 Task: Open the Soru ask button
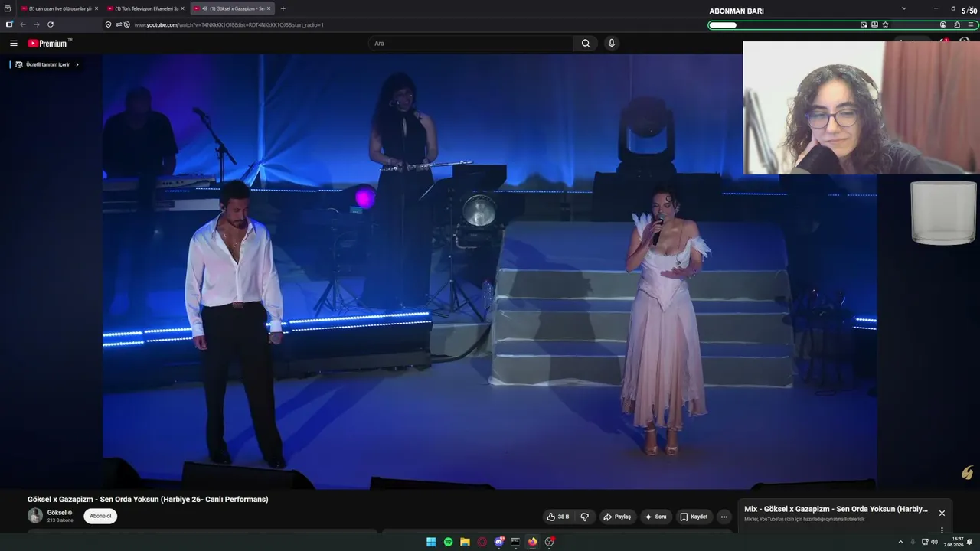click(x=655, y=517)
